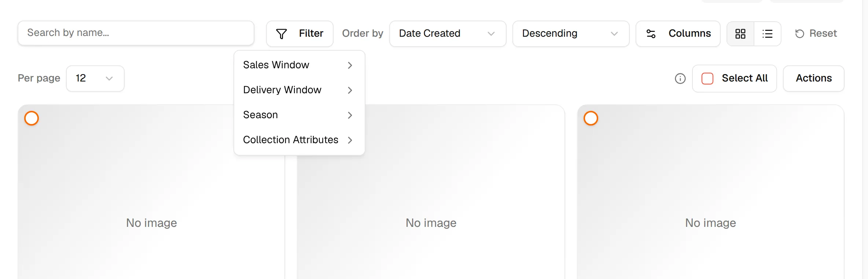The height and width of the screenshot is (279, 868).
Task: Open the Per page 12 dropdown
Action: (95, 79)
